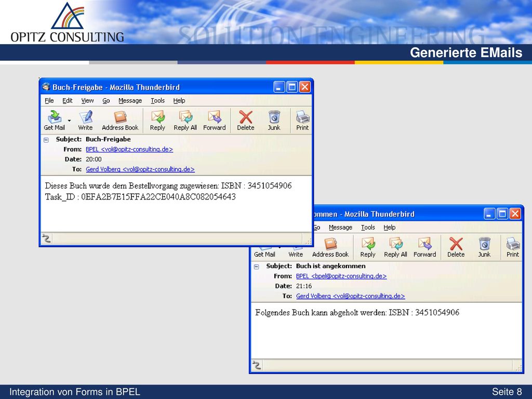Click slide title "Generierte EMails"

(466, 52)
